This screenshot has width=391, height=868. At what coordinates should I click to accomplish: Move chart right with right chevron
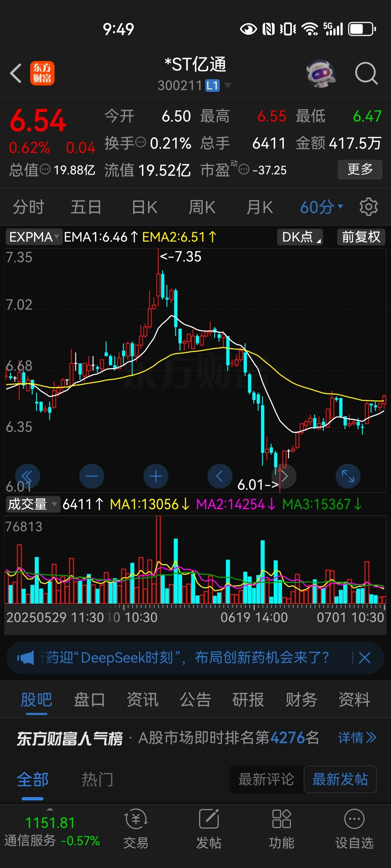pyautogui.click(x=284, y=476)
